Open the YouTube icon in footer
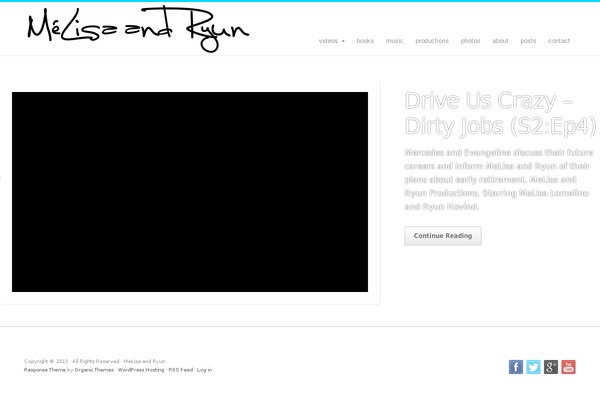The image size is (600, 400). pyautogui.click(x=568, y=367)
